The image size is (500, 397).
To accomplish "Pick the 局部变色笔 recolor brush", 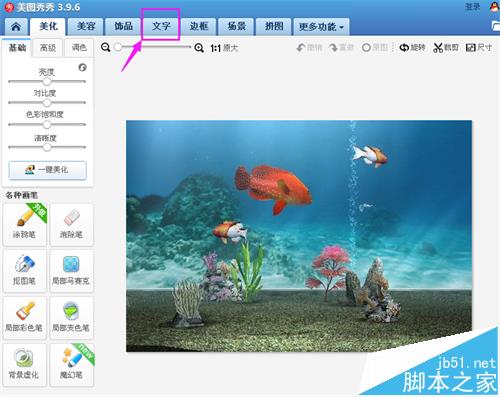I will (x=72, y=318).
